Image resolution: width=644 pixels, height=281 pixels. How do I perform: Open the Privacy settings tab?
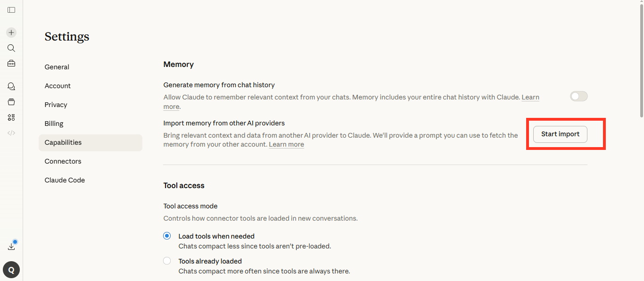tap(56, 105)
